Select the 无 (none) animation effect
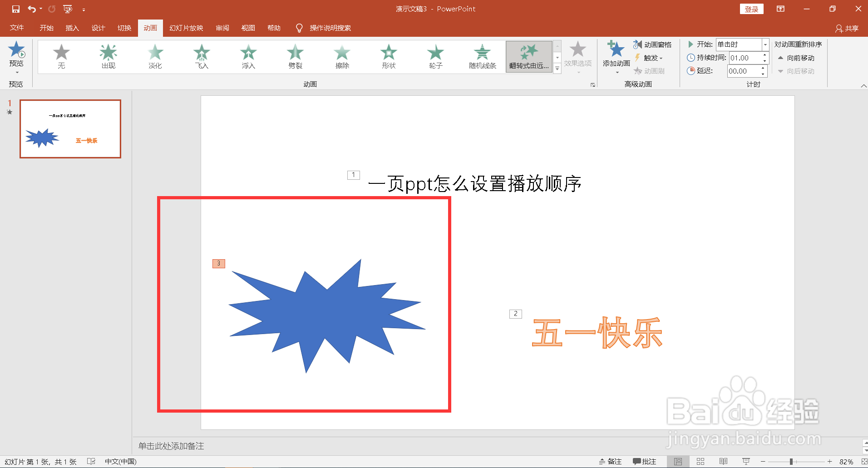The image size is (868, 468). (x=61, y=57)
